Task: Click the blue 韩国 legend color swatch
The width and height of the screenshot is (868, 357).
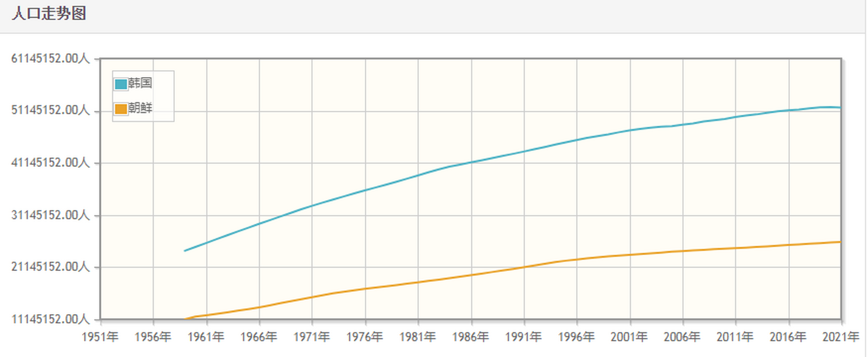Action: [121, 84]
